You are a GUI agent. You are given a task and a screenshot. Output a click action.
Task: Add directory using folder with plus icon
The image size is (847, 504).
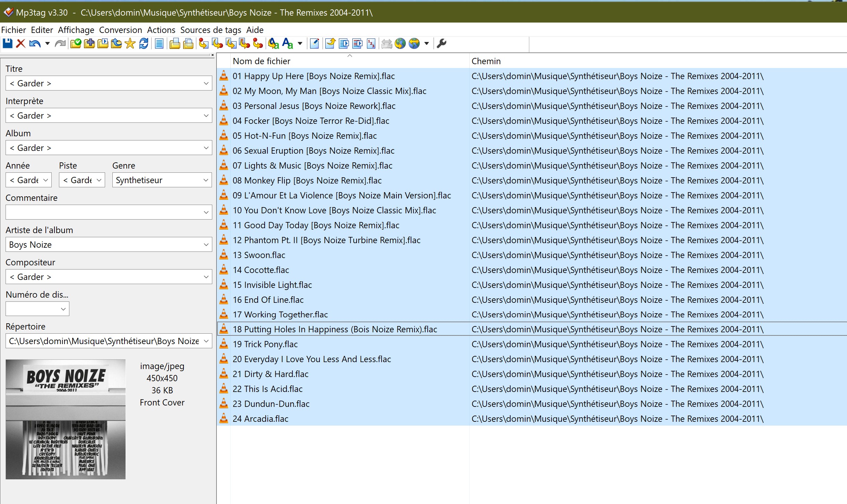click(89, 43)
